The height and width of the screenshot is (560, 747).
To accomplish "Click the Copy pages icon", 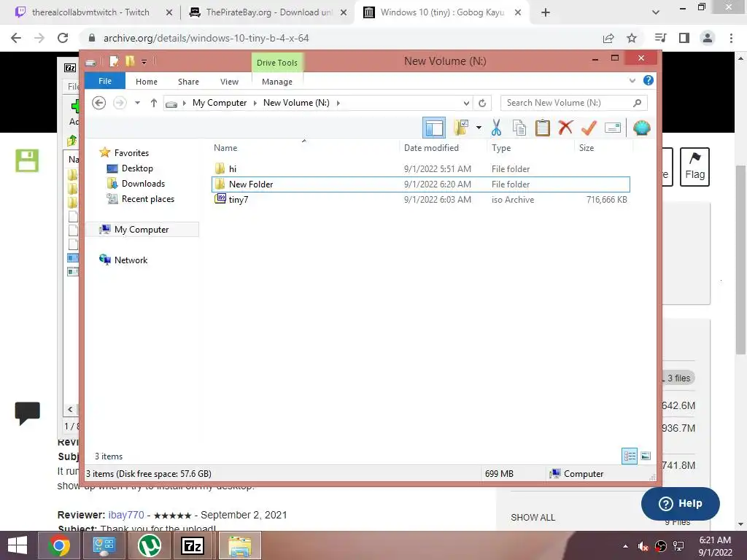I will (x=519, y=128).
